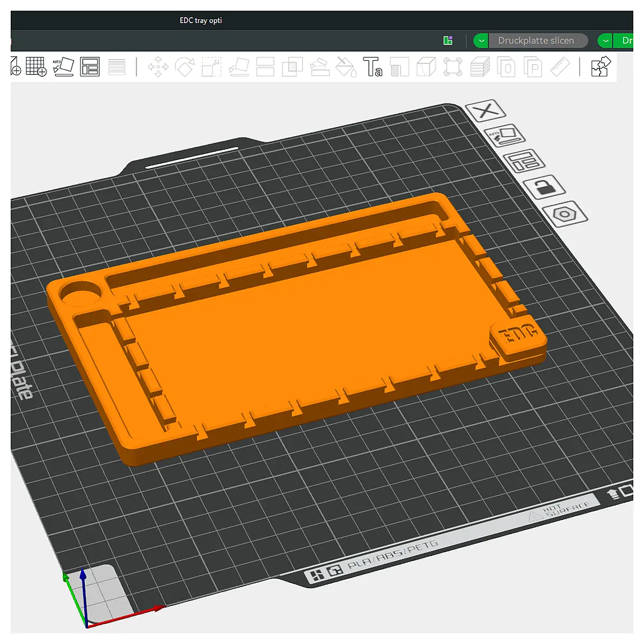Click the "EDC tray opti" title text
This screenshot has height=644, width=644.
[x=201, y=20]
